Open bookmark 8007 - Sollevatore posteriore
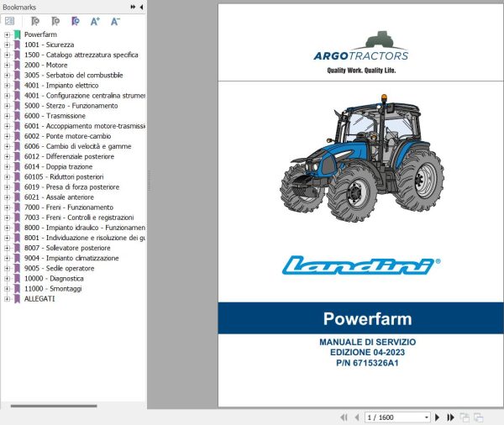 point(67,248)
